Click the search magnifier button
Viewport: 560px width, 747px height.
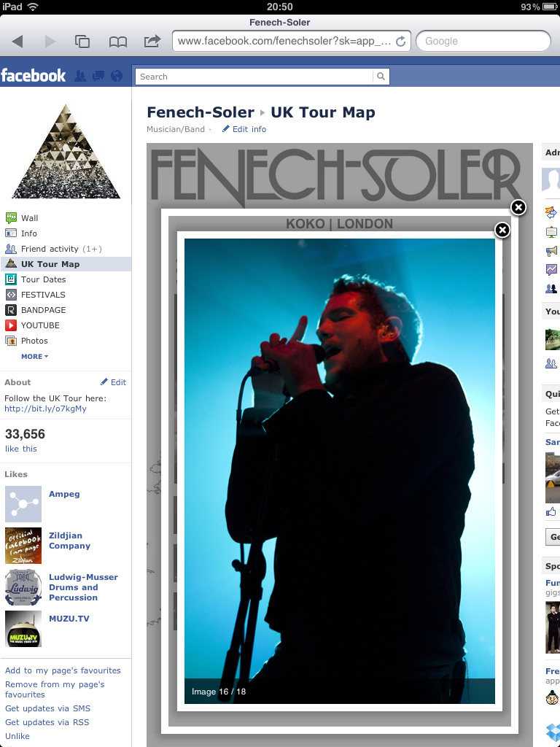tap(381, 76)
